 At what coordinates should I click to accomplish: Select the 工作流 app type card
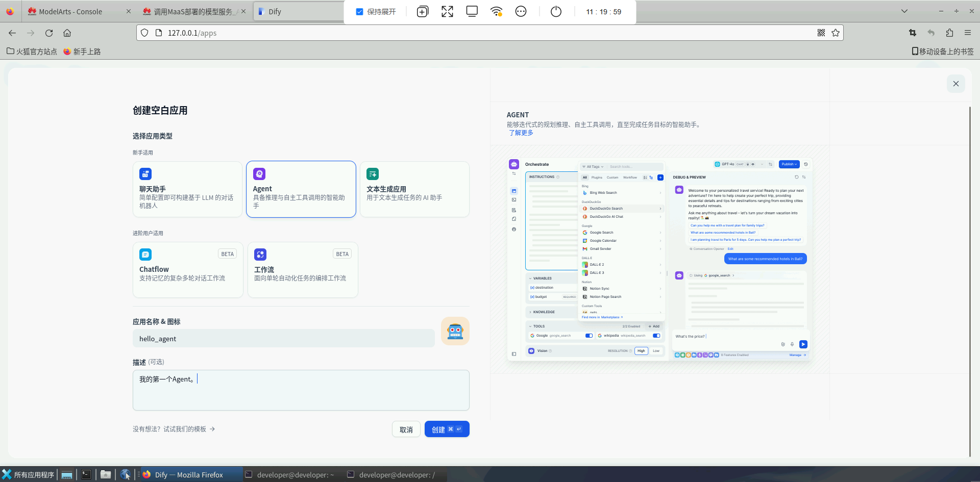303,270
